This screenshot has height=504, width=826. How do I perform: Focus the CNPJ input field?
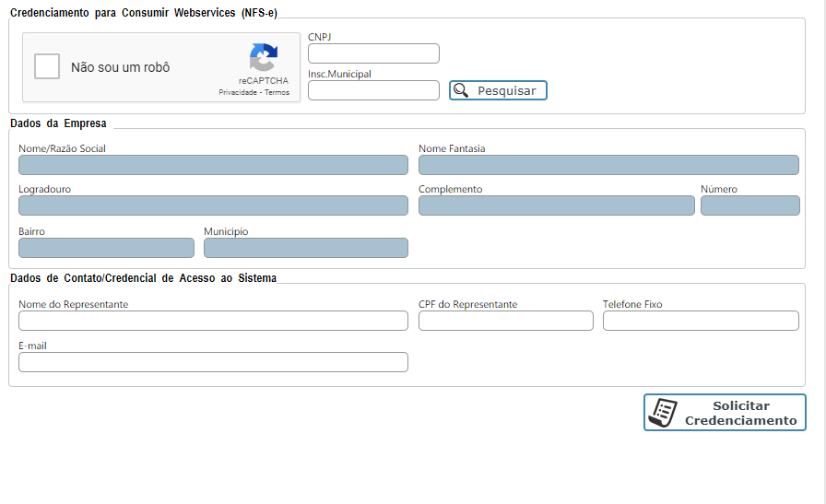[373, 53]
